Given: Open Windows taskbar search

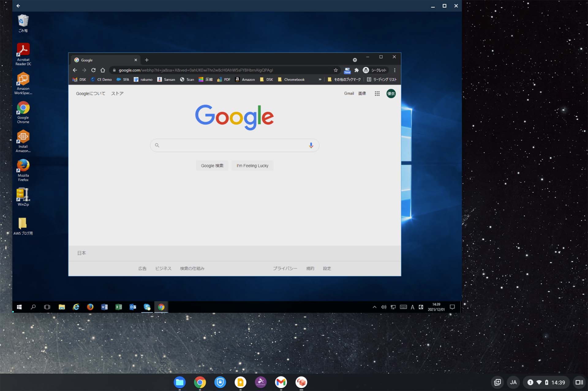Looking at the screenshot, I should (33, 307).
